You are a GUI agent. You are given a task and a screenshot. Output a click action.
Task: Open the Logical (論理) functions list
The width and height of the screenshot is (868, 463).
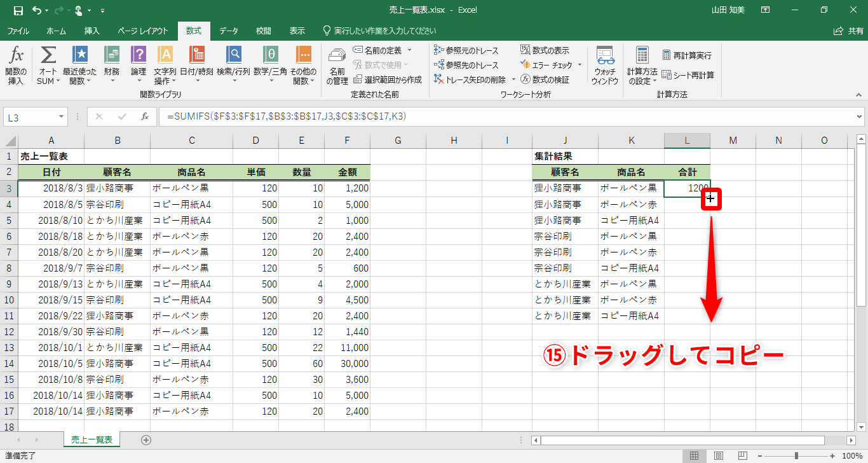[139, 66]
